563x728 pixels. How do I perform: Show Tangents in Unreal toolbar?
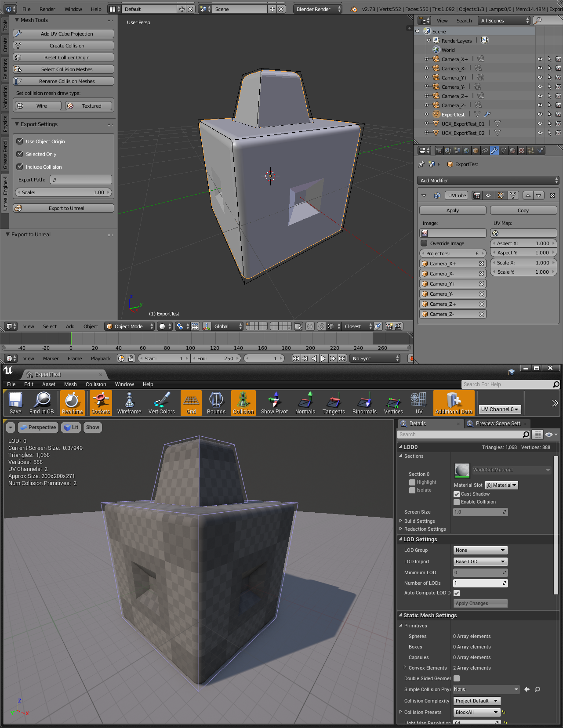[x=334, y=403]
